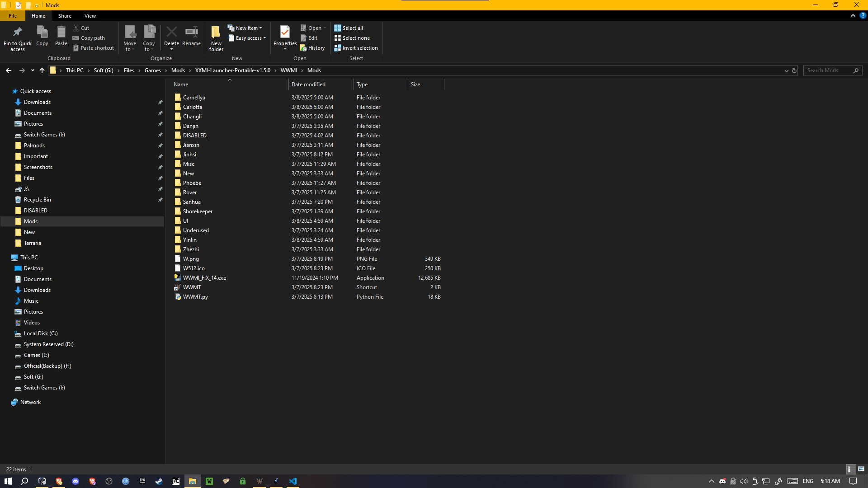Click the Pin to Quick access icon
Viewport: 868px width, 488px height.
pyautogui.click(x=17, y=32)
